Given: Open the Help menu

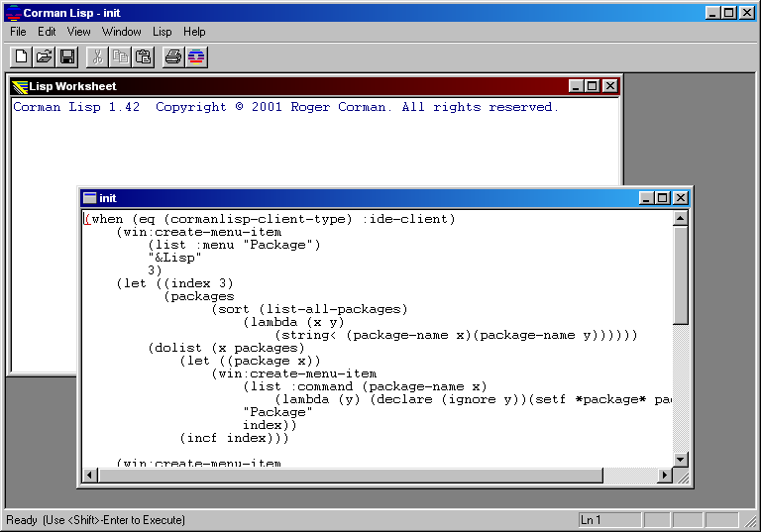Looking at the screenshot, I should pos(194,32).
